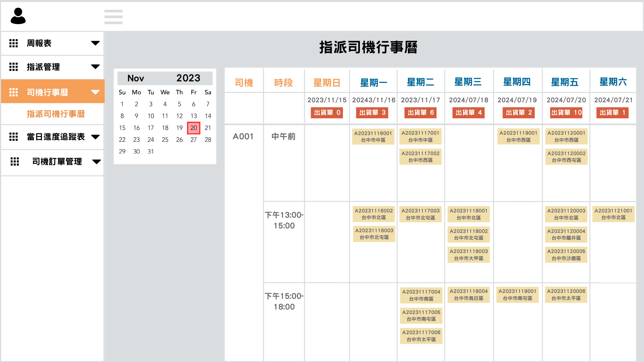Click the Nov month label in calendar
Viewport: 644px width, 362px height.
click(x=136, y=78)
